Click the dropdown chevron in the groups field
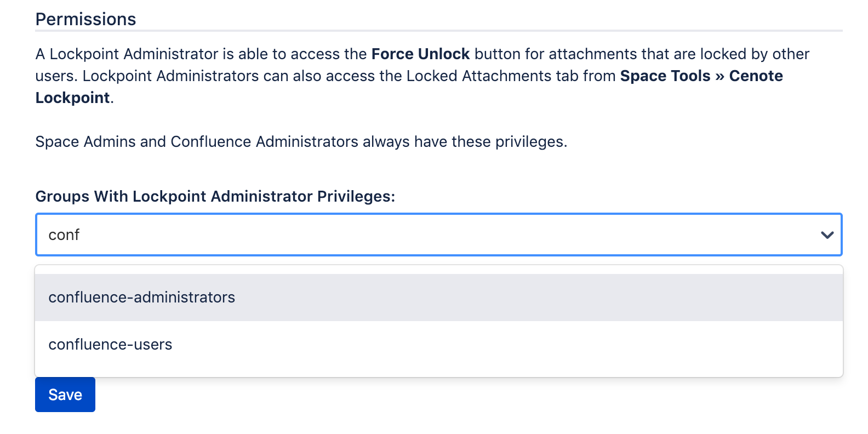The width and height of the screenshot is (868, 434). 826,235
